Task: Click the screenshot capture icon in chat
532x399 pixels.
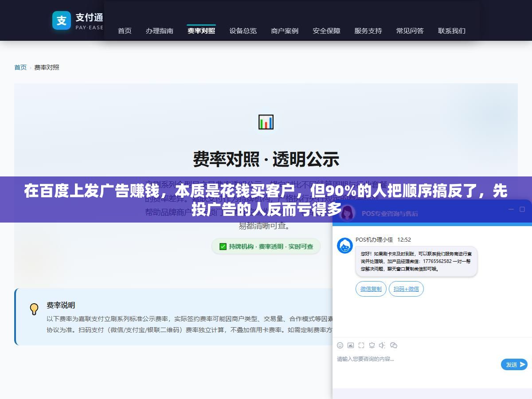Action: (361, 345)
